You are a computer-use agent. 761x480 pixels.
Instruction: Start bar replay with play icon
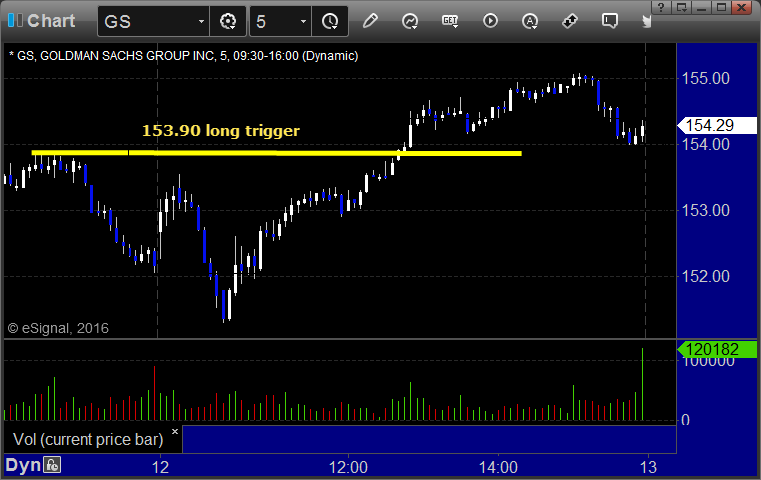(490, 21)
